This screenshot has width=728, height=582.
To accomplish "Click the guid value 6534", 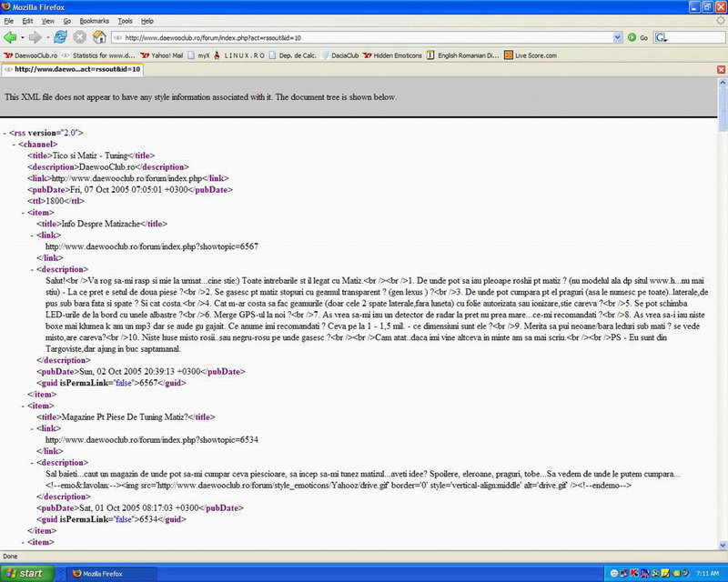I will click(148, 519).
